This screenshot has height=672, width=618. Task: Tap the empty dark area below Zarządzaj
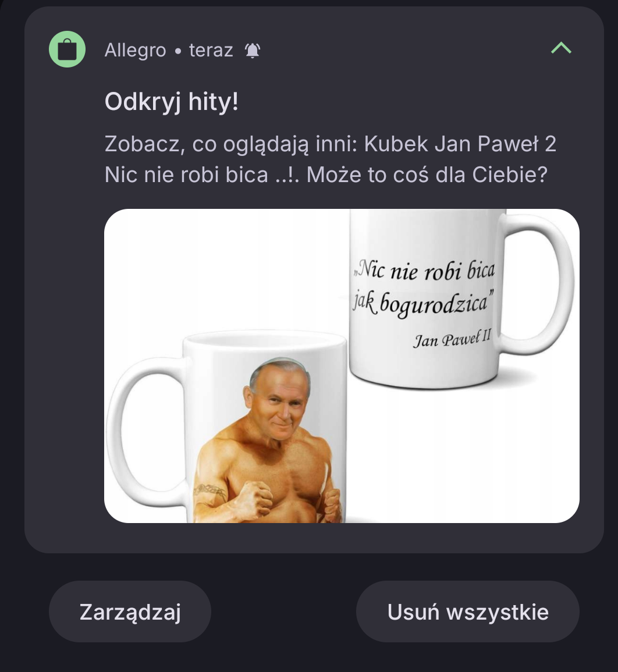point(130,657)
